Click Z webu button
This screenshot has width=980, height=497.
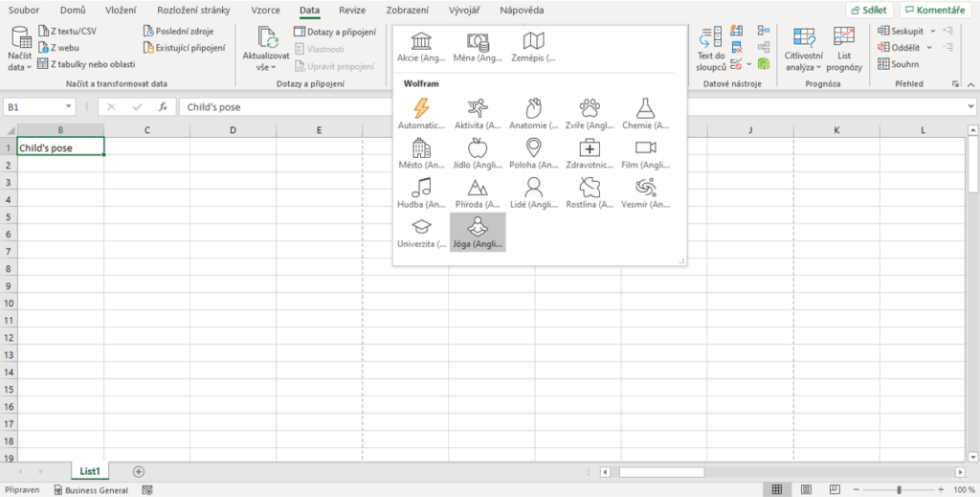[58, 47]
